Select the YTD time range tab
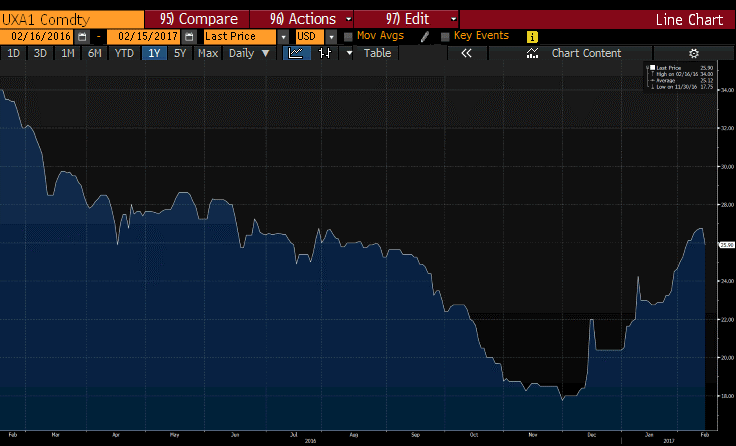Image resolution: width=736 pixels, height=446 pixels. pyautogui.click(x=124, y=53)
